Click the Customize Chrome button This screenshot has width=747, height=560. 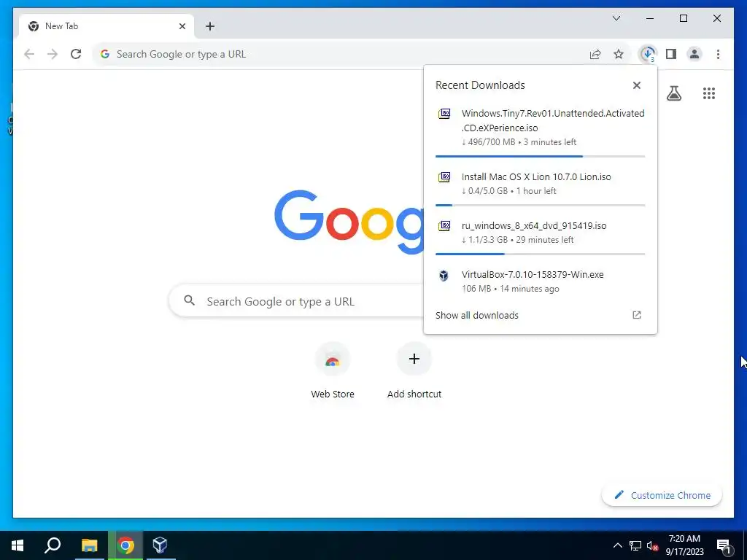(x=662, y=495)
